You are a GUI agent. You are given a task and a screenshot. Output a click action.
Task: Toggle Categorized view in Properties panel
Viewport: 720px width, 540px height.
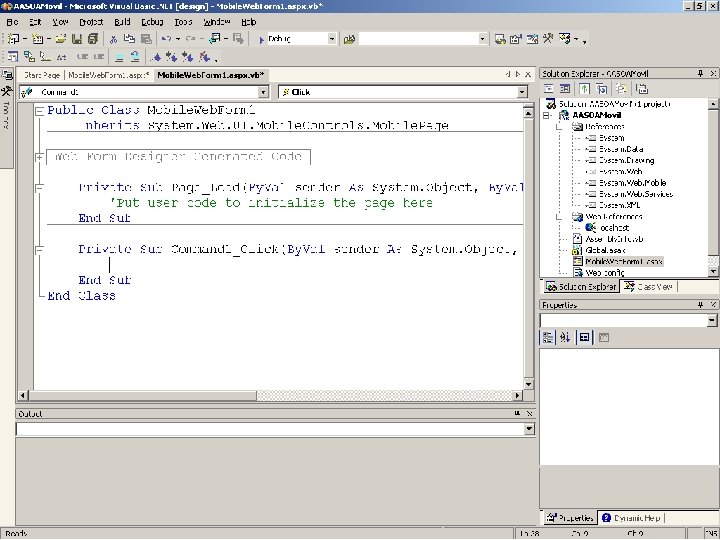point(547,338)
